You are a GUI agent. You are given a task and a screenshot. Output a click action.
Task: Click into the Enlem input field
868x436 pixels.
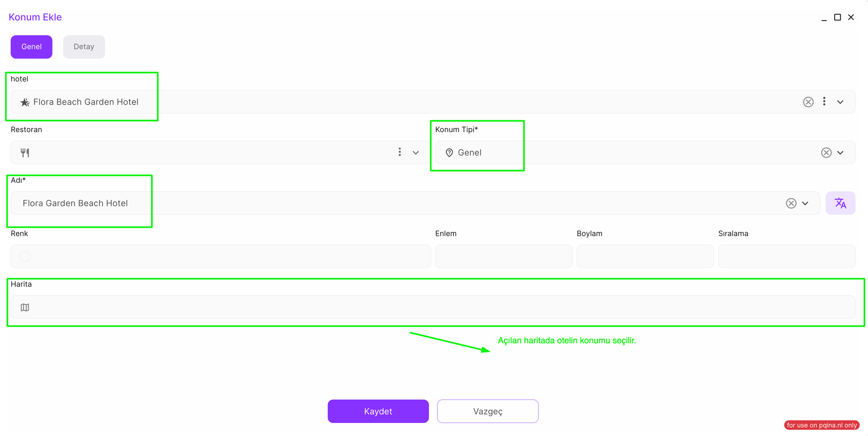click(x=503, y=257)
